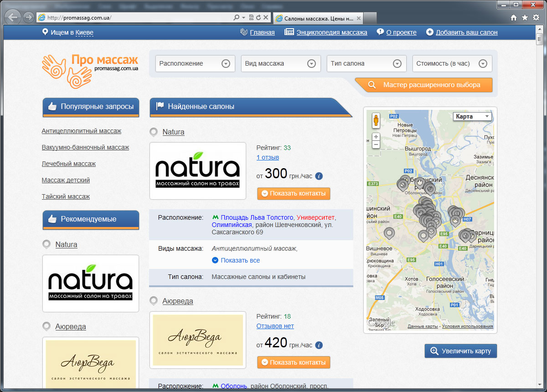Image resolution: width=547 pixels, height=392 pixels.
Task: Open the browser Home icon
Action: 514,18
